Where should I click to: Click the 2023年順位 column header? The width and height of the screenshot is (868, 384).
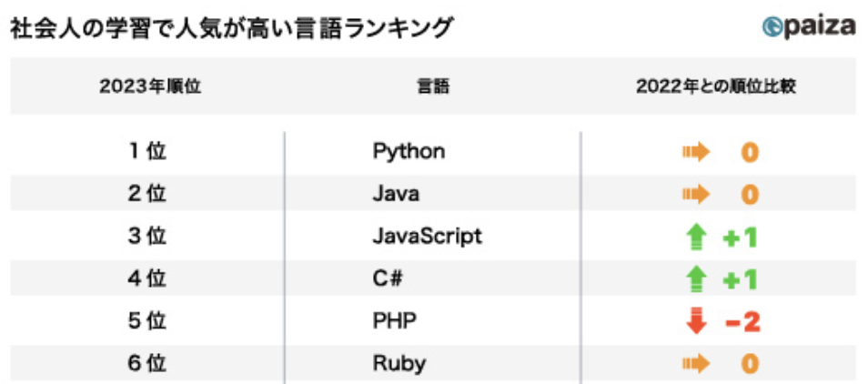pos(148,87)
